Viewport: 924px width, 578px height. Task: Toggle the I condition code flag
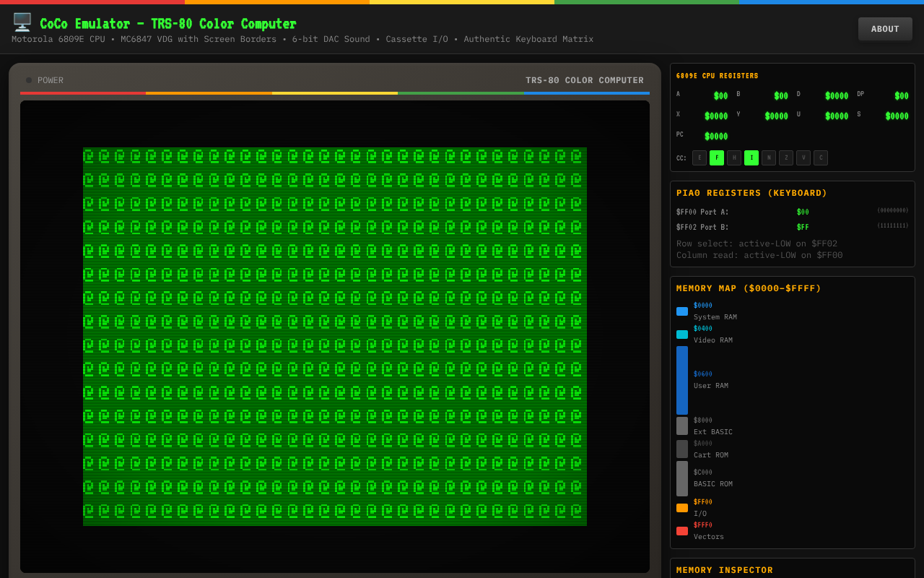751,158
